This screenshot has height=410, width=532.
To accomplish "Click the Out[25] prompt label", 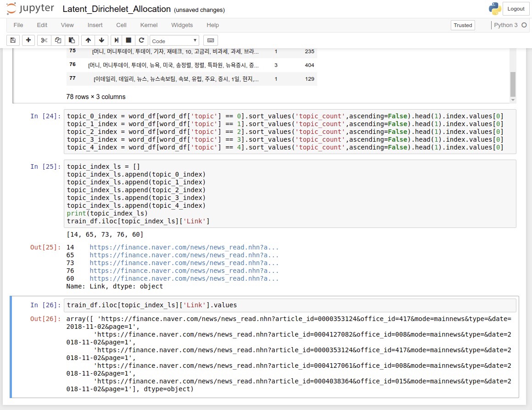I will (45, 247).
